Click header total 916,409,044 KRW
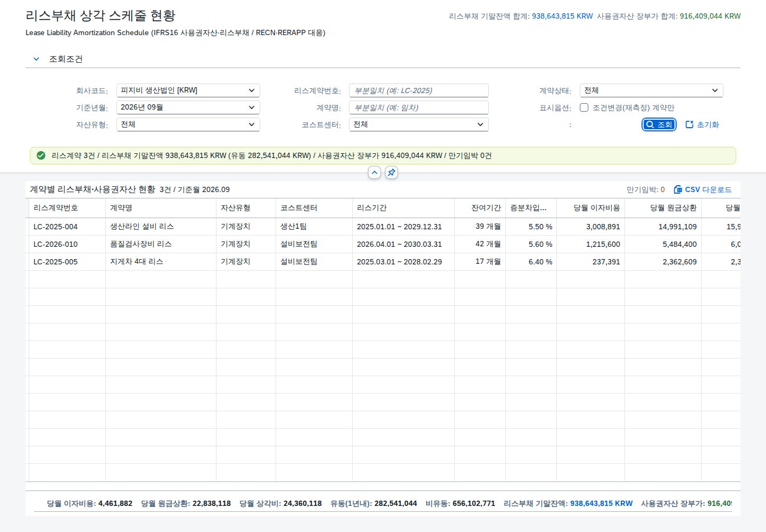Screen dimensions: 766x532 [x=710, y=16]
